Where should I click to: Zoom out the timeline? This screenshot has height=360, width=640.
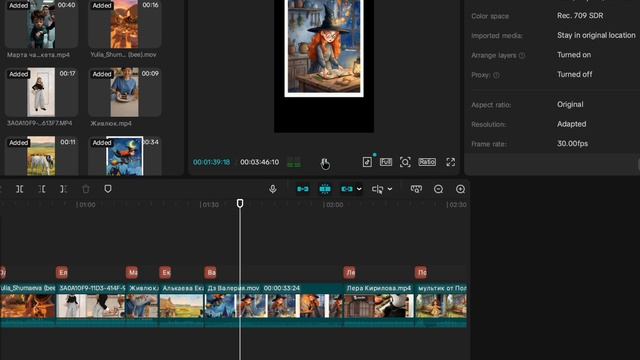(438, 189)
